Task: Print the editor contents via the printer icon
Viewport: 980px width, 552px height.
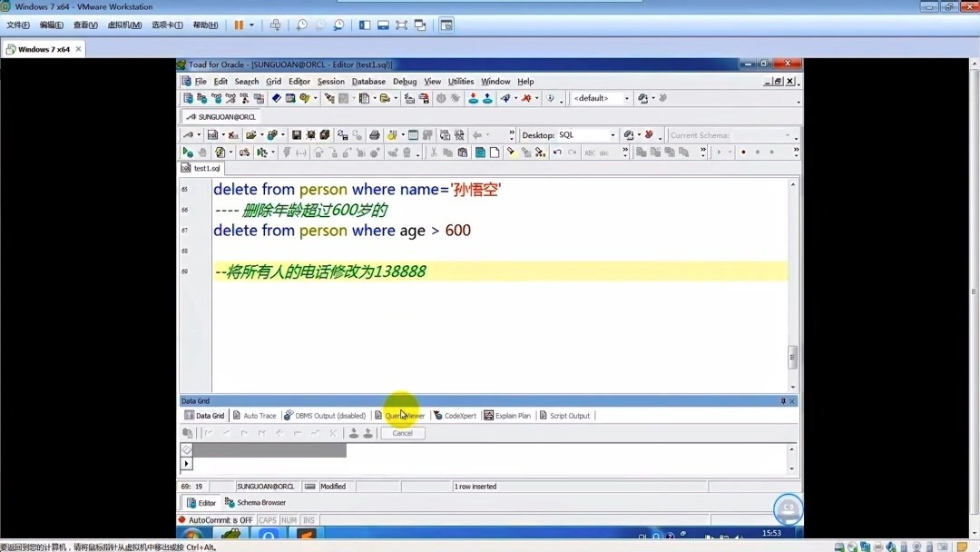Action: pos(374,136)
